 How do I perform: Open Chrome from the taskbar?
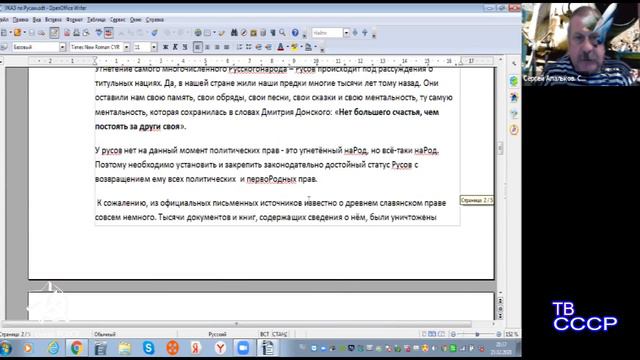(x=76, y=348)
